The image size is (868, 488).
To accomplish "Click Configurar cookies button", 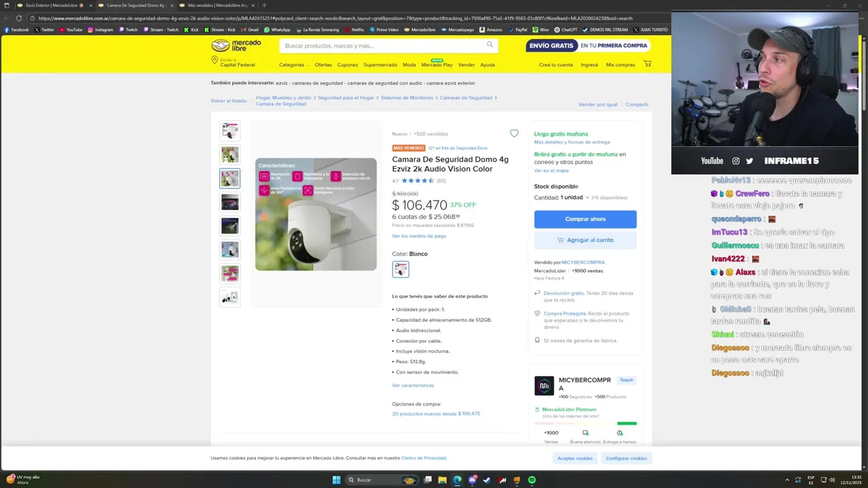I will pos(626,458).
